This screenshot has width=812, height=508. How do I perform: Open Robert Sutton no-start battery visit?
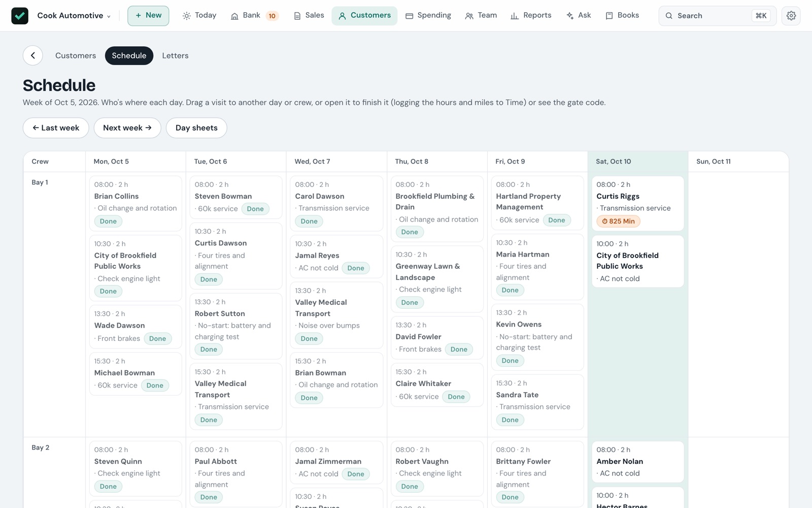click(236, 326)
